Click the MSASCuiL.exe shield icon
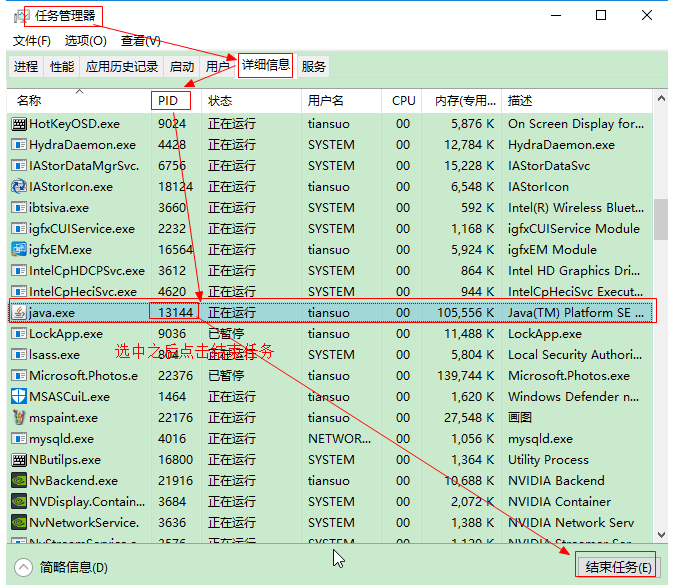Image resolution: width=677 pixels, height=587 pixels. pos(19,397)
